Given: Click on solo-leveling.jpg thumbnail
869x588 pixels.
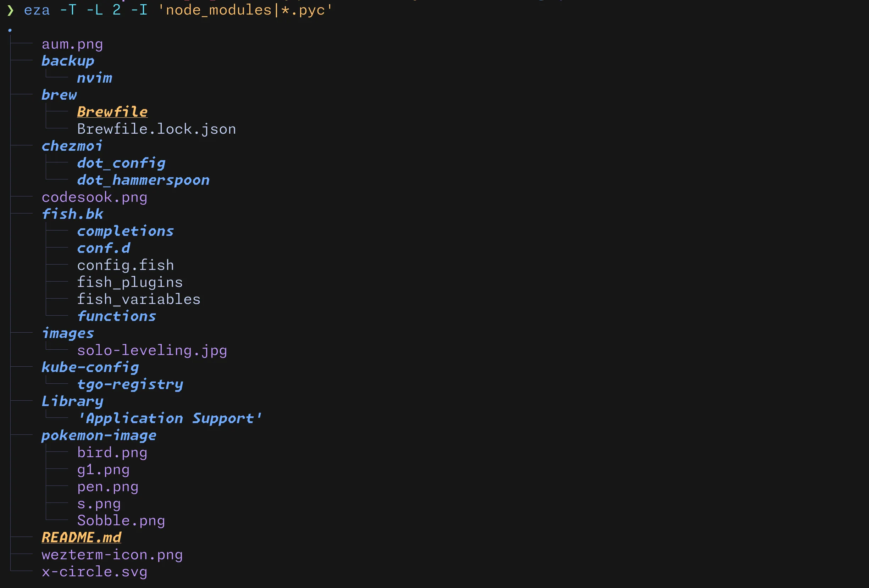Looking at the screenshot, I should tap(151, 350).
